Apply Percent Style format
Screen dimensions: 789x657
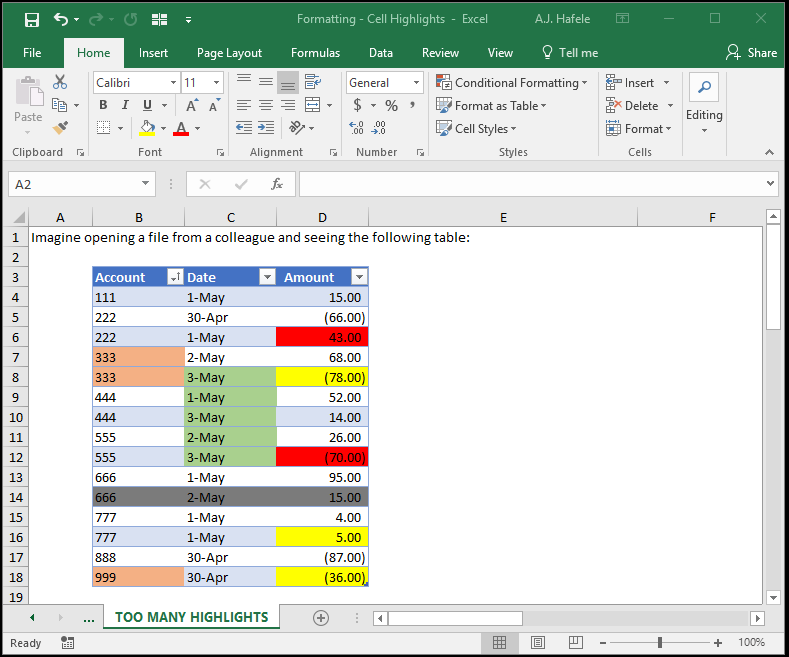(x=391, y=105)
